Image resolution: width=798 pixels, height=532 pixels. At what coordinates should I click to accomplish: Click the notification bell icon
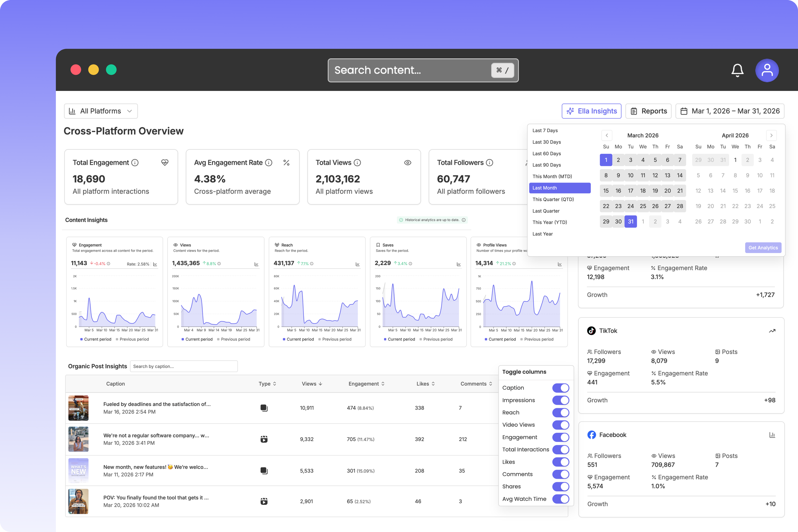coord(737,70)
